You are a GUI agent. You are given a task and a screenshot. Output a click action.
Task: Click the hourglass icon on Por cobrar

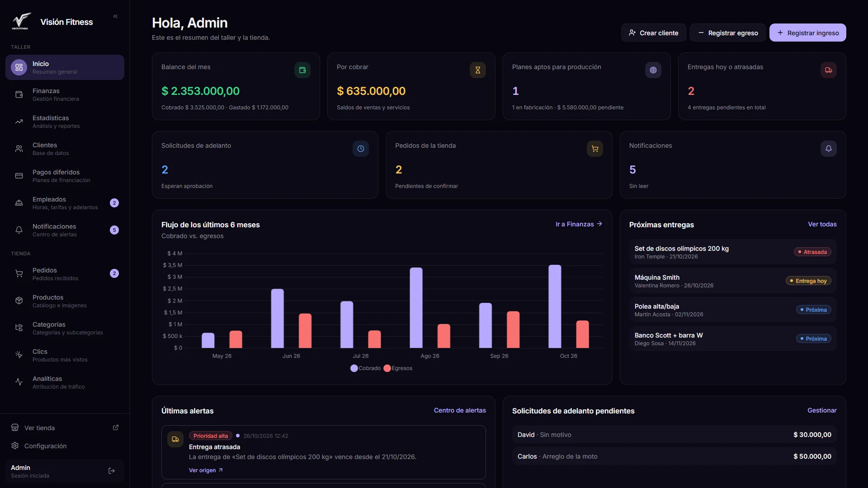[x=478, y=70]
